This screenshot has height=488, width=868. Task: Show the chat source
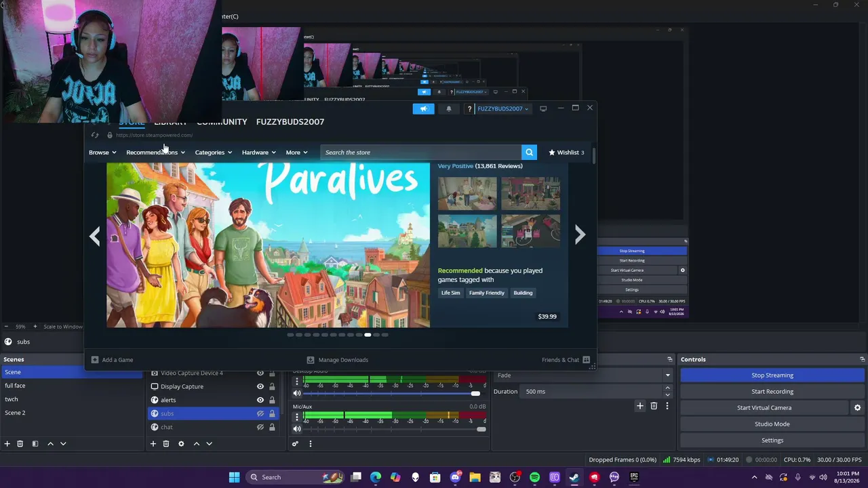pos(260,428)
